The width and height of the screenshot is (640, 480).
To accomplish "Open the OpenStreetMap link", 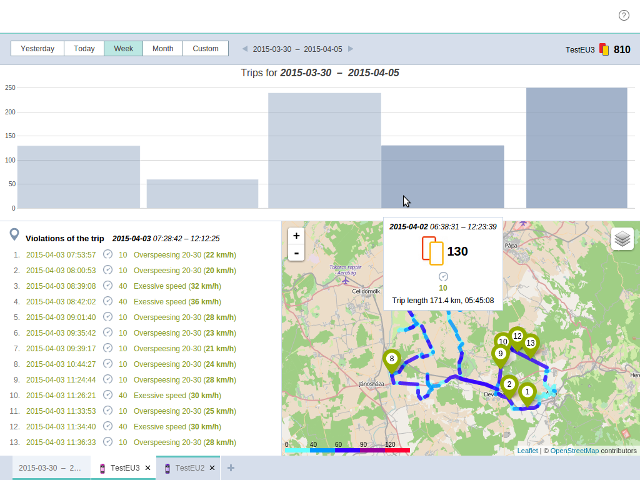I will pyautogui.click(x=574, y=451).
